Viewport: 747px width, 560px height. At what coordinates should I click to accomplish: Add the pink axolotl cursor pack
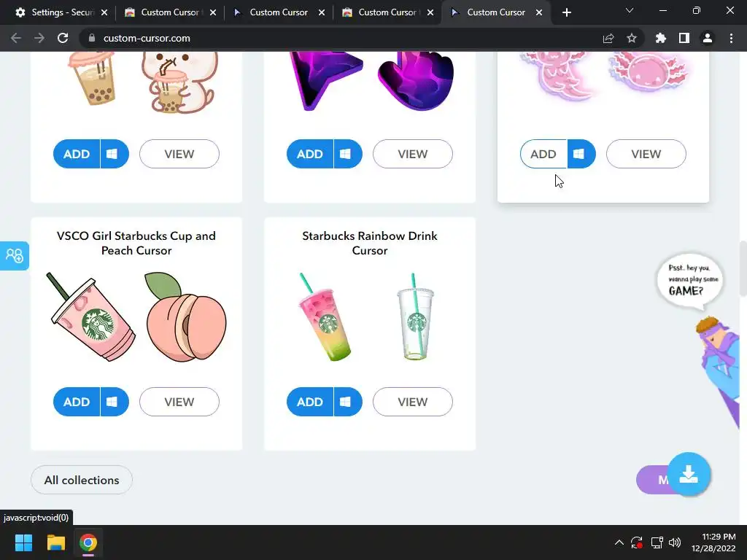pos(543,154)
